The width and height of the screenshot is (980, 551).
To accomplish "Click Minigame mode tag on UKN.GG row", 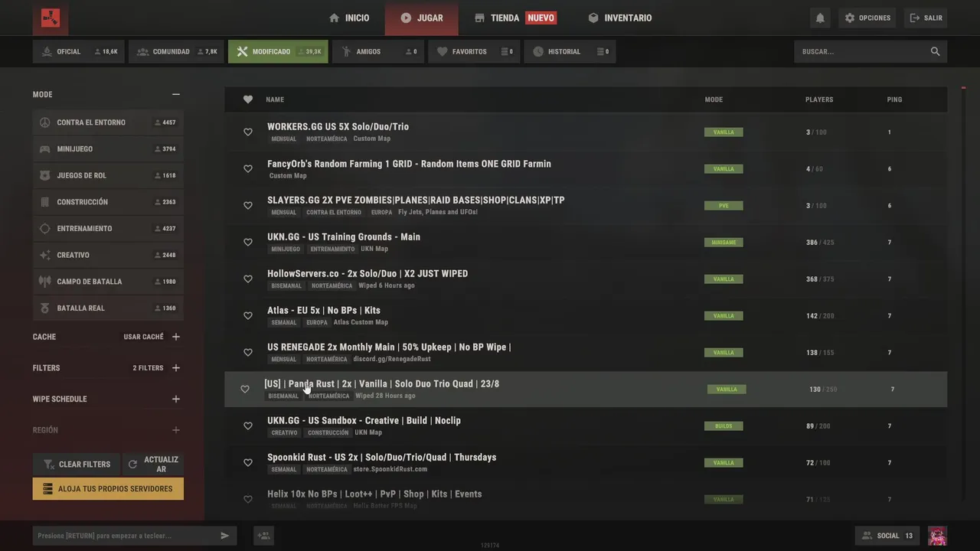I will pyautogui.click(x=724, y=243).
